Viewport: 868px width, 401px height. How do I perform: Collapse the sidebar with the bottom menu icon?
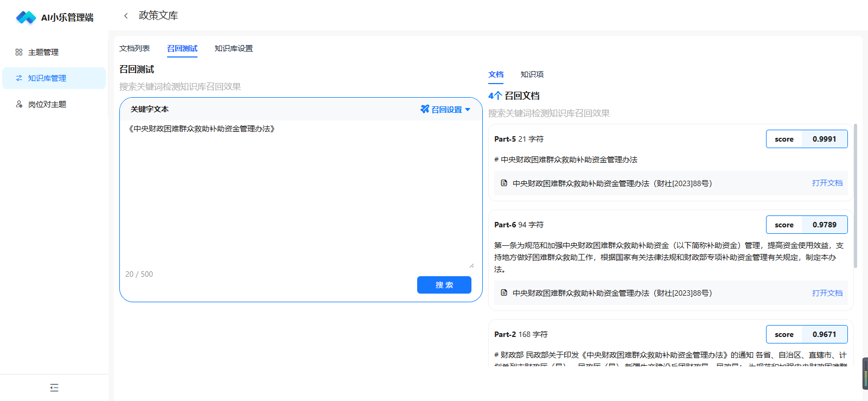(54, 387)
